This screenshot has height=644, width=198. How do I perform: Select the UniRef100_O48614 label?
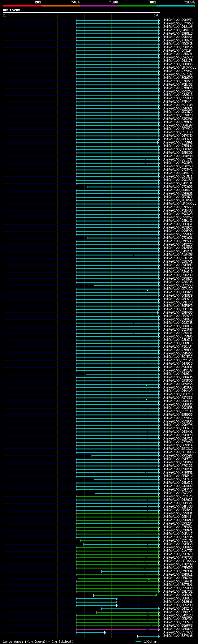(178, 374)
